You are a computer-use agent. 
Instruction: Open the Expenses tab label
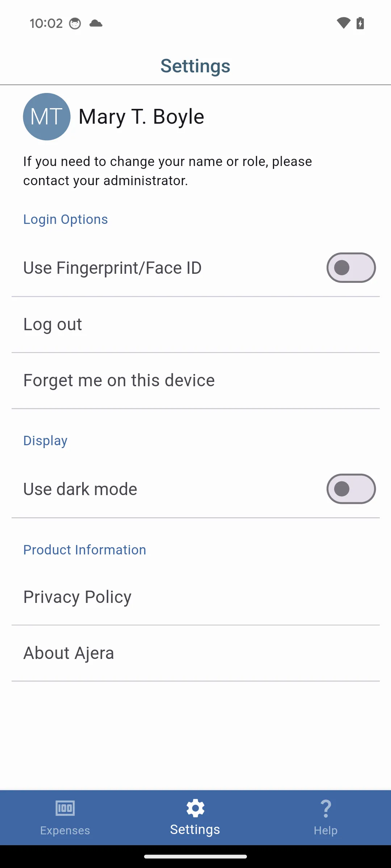(65, 830)
